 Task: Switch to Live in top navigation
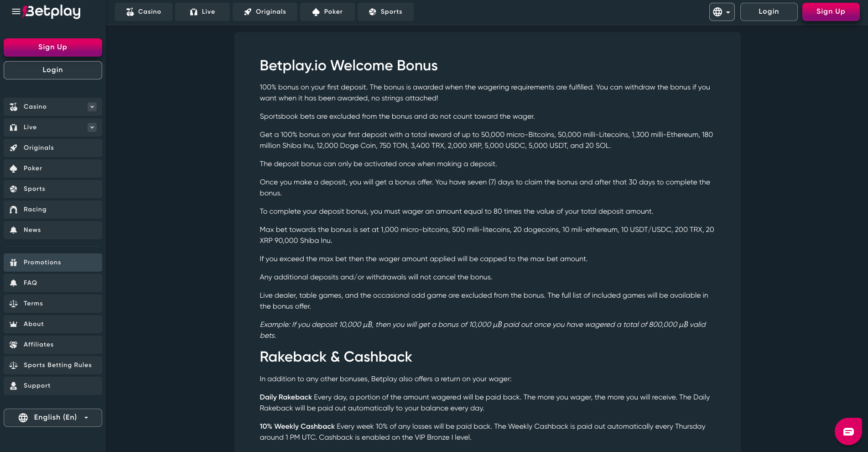[x=203, y=12]
